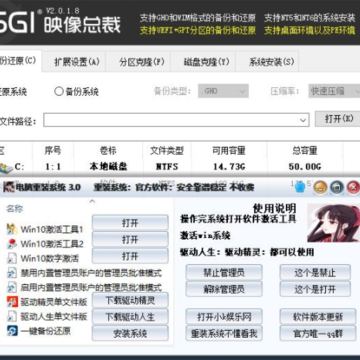
Task: Click the 启用内置管理员账户的管理员批准模式 entry
Action: point(91,287)
